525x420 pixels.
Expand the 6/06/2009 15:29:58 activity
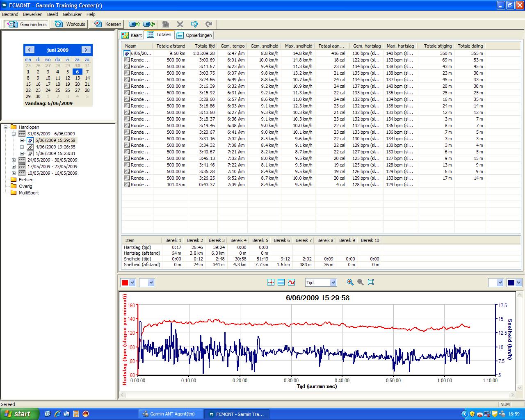(x=22, y=140)
